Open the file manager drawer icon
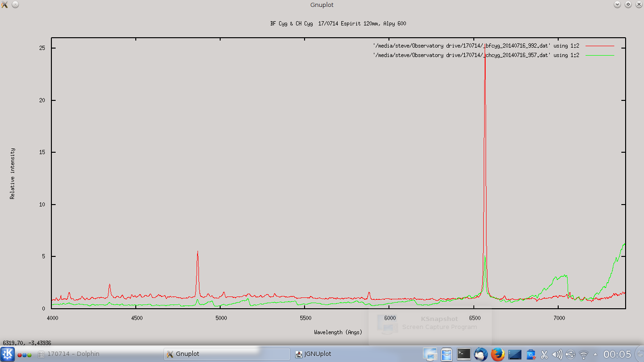This screenshot has width=644, height=362. pyautogui.click(x=447, y=354)
